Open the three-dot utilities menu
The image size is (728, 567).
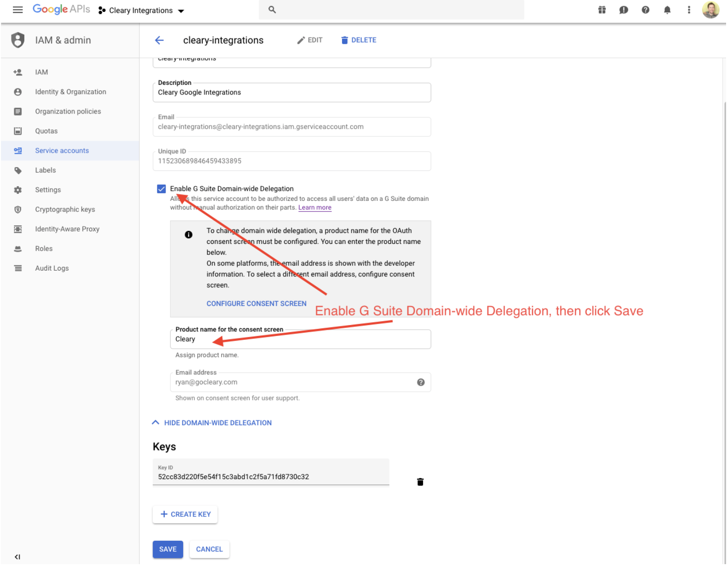coord(689,10)
